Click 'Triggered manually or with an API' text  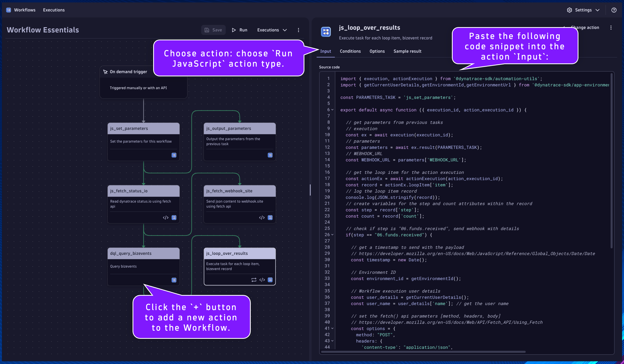[x=138, y=88]
